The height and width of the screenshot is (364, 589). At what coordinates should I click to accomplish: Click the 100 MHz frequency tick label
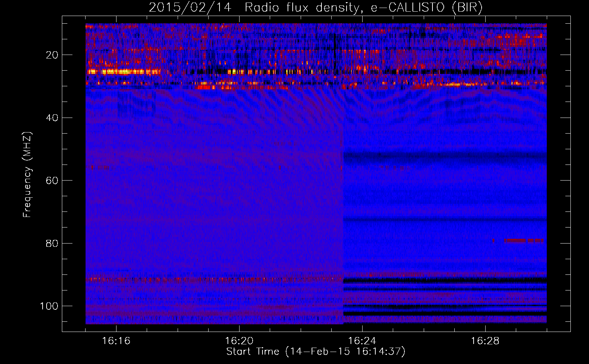(x=49, y=306)
